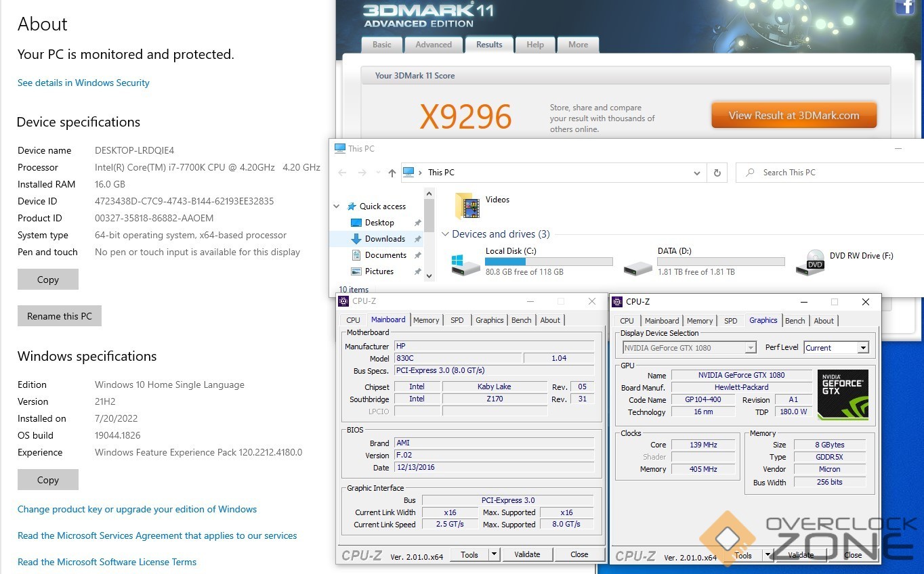Viewport: 924px width, 574px height.
Task: Click Close in the Mainboard CPU-Z window
Action: point(579,554)
